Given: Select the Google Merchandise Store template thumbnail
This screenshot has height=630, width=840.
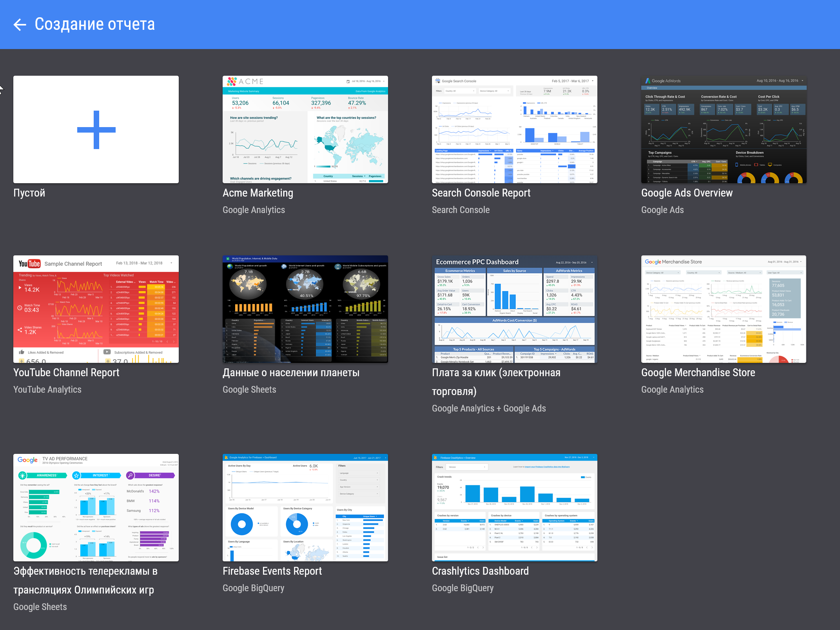Looking at the screenshot, I should (x=724, y=309).
